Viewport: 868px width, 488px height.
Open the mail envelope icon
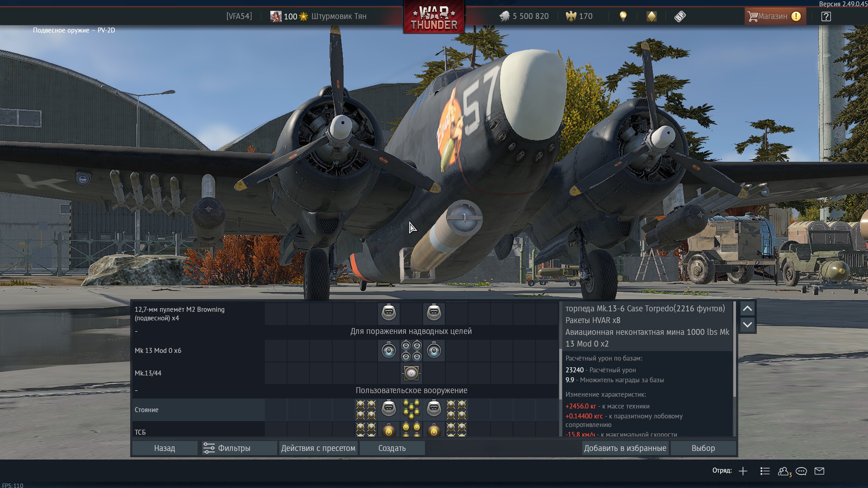tap(819, 471)
